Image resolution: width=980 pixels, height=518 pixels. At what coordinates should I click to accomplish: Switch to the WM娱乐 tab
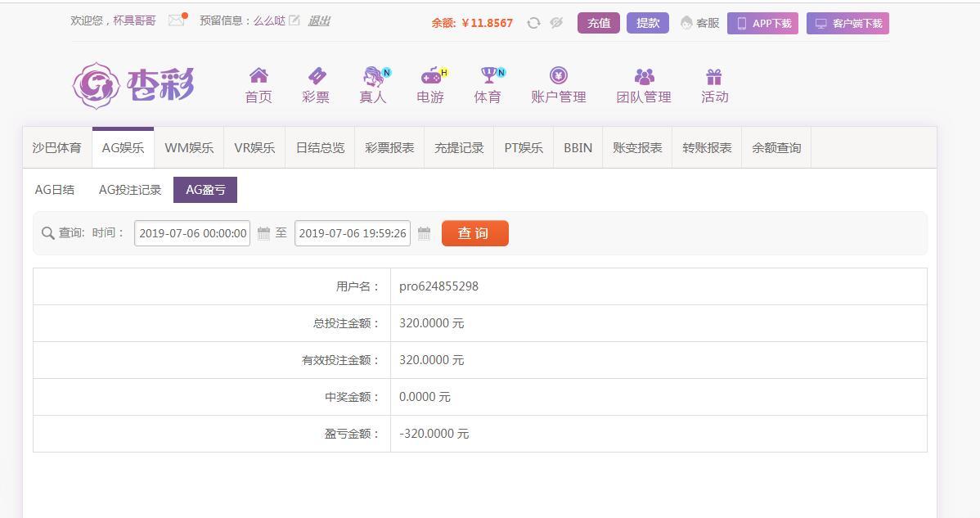point(189,148)
